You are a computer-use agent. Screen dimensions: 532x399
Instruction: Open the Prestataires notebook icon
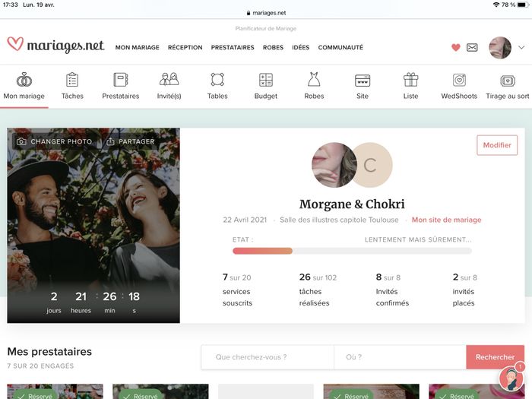tap(120, 80)
